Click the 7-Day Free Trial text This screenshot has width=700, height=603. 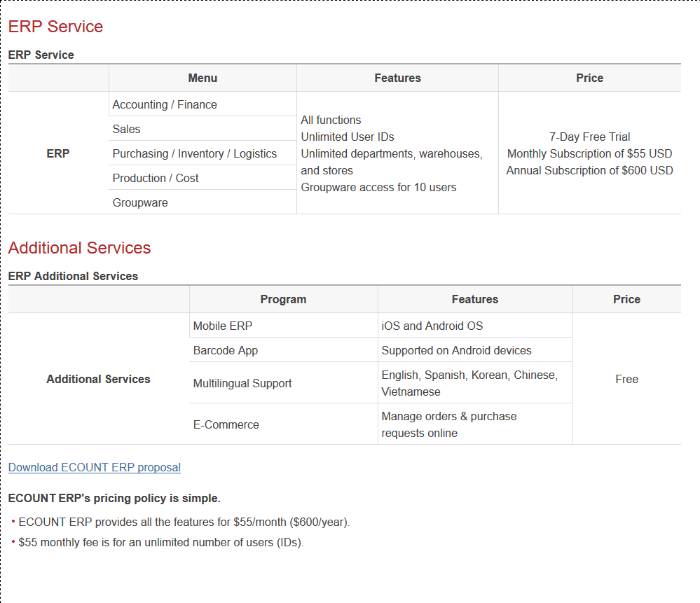tap(589, 137)
